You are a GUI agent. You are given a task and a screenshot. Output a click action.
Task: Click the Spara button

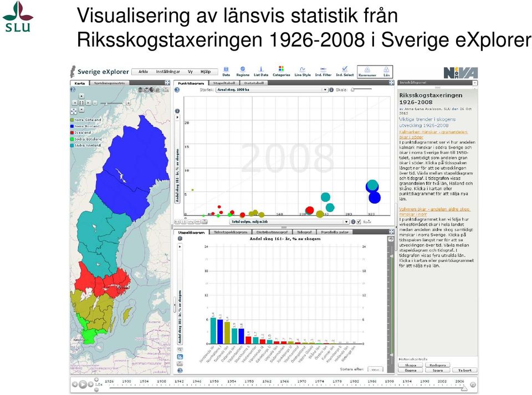tap(438, 370)
